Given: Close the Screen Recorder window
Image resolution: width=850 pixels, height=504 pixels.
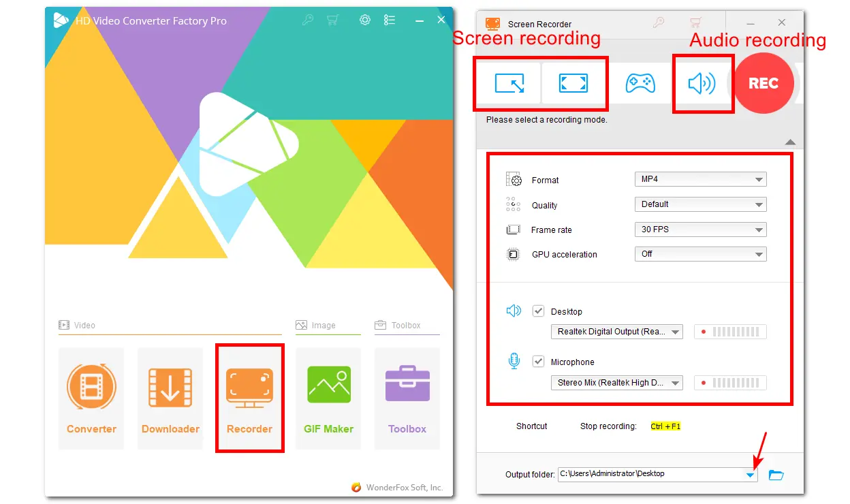Looking at the screenshot, I should coord(782,22).
